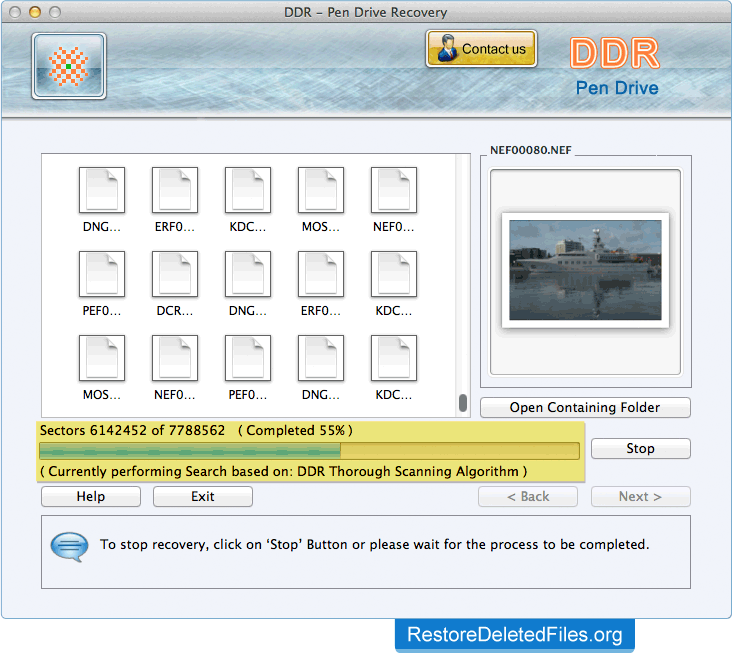Click the scan progress bar
This screenshot has height=653, width=732.
coord(310,451)
